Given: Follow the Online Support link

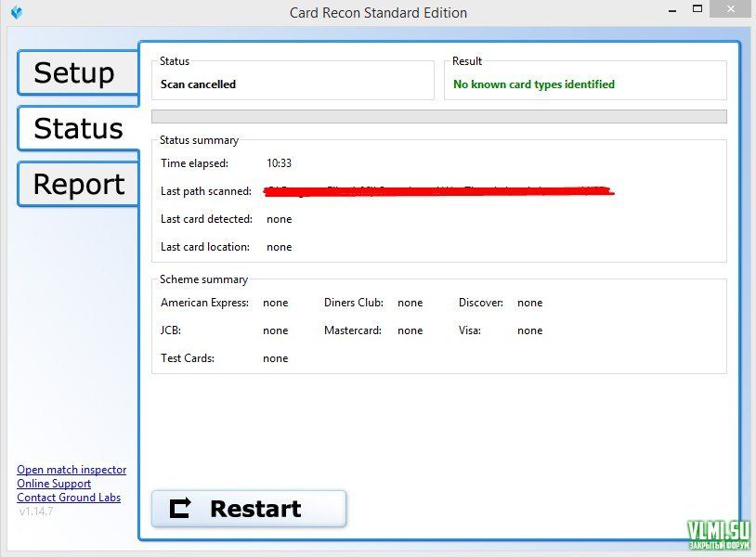Looking at the screenshot, I should (x=54, y=484).
